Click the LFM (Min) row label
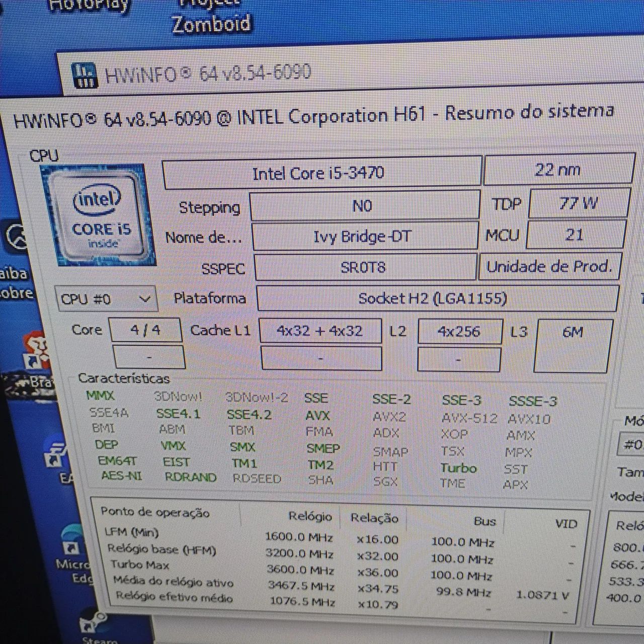The height and width of the screenshot is (644, 644). point(132,532)
